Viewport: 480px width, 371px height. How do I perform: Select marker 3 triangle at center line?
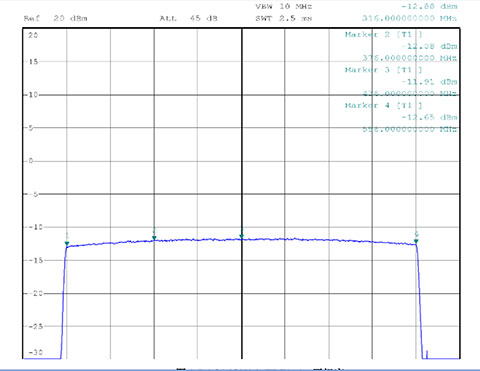click(242, 237)
